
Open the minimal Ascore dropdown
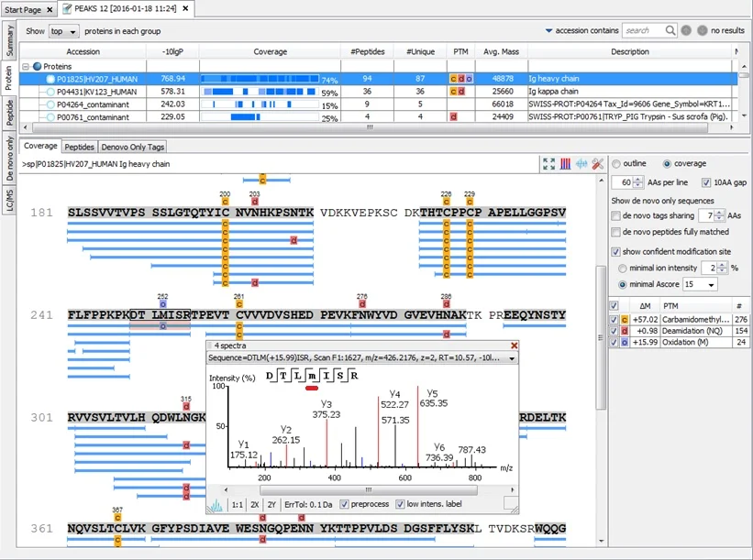tap(700, 284)
